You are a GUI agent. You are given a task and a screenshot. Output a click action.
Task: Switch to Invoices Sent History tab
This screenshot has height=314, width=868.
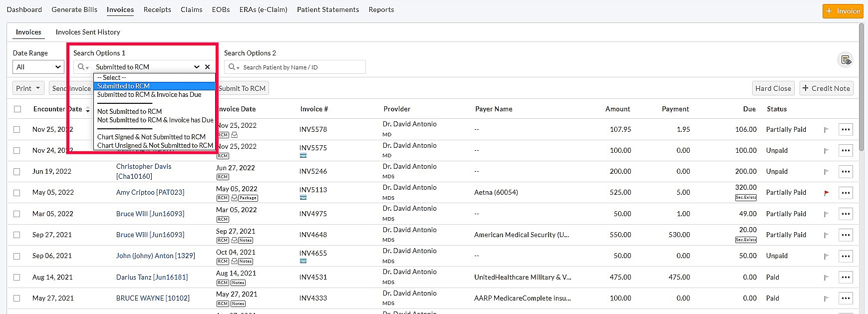[88, 32]
